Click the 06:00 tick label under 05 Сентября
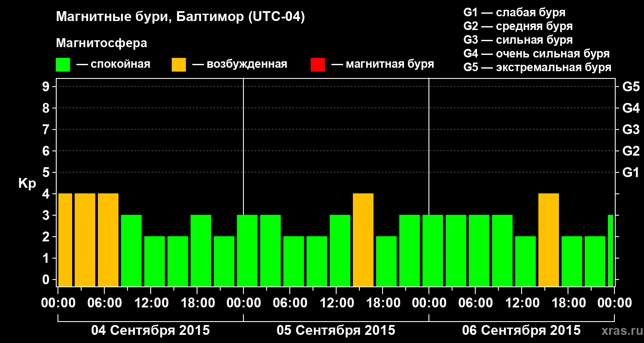The image size is (644, 343). click(290, 303)
